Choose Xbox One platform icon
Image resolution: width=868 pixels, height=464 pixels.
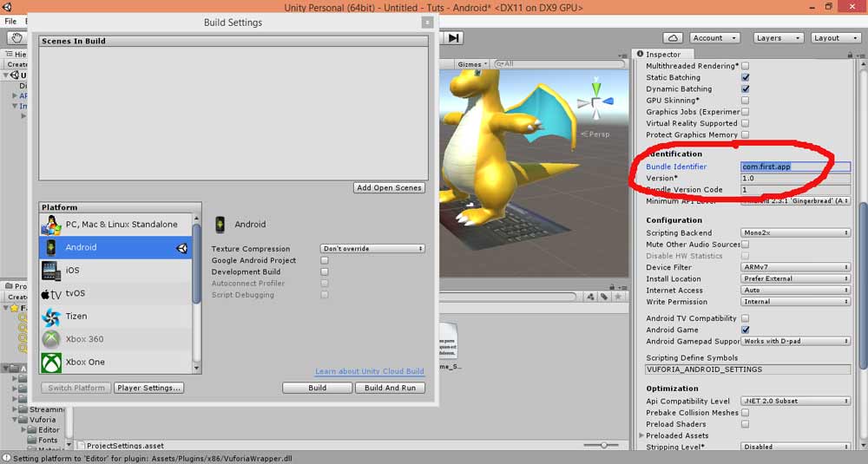(51, 362)
